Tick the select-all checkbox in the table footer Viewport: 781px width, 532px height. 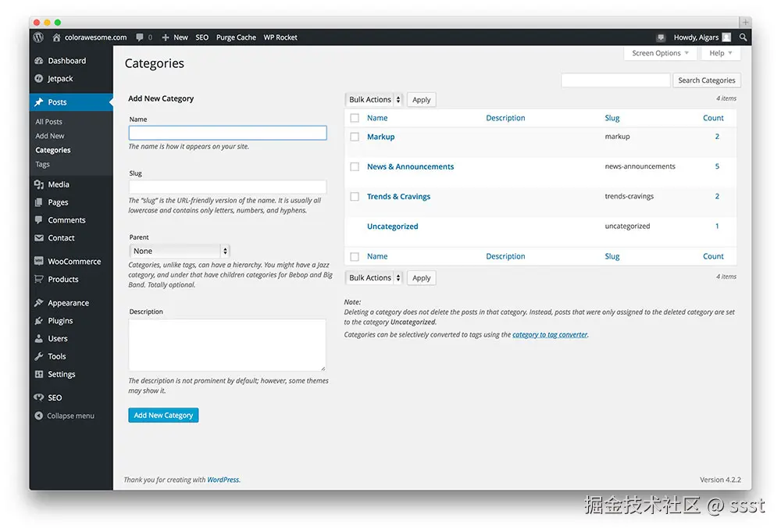pyautogui.click(x=355, y=256)
